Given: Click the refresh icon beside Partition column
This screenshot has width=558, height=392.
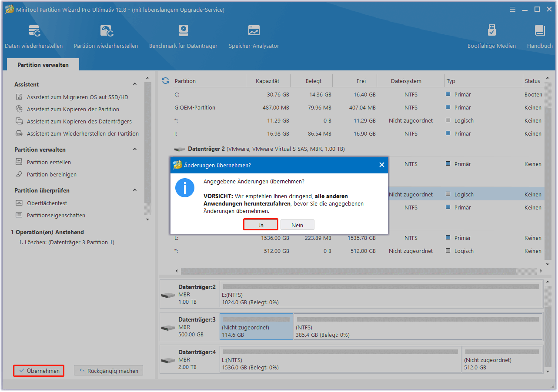Looking at the screenshot, I should [165, 81].
